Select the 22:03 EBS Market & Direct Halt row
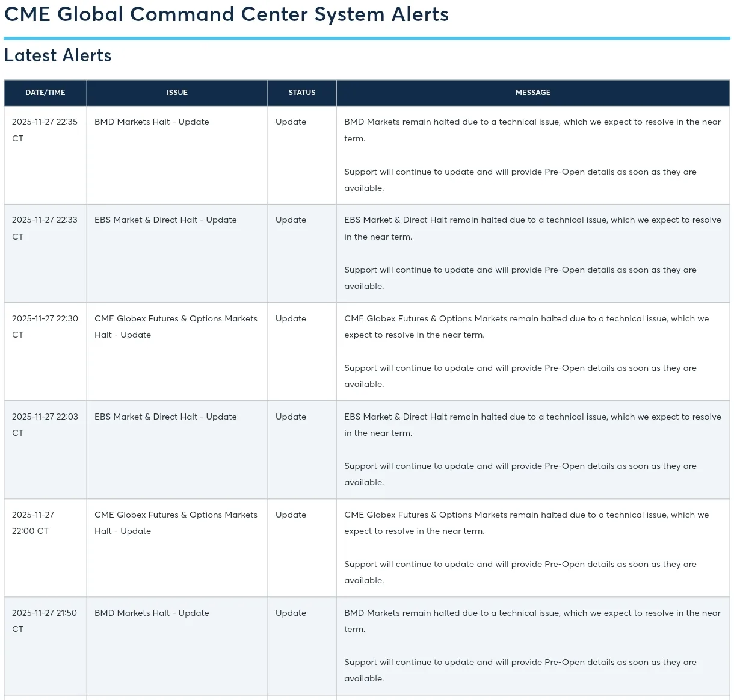The image size is (734, 700). 367,449
